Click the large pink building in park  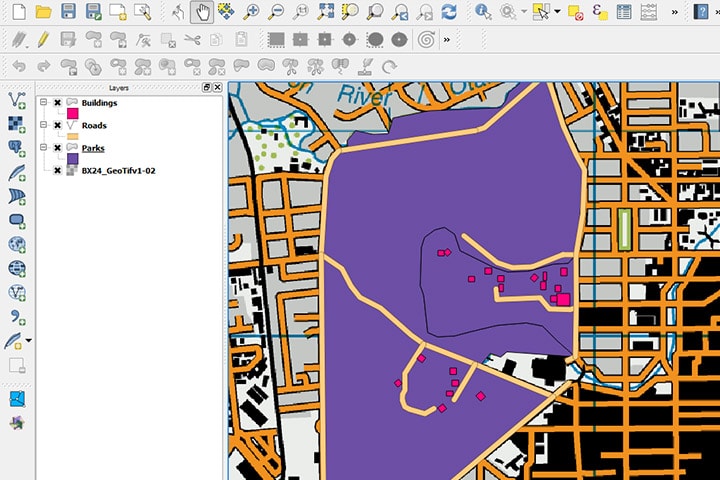pyautogui.click(x=563, y=300)
